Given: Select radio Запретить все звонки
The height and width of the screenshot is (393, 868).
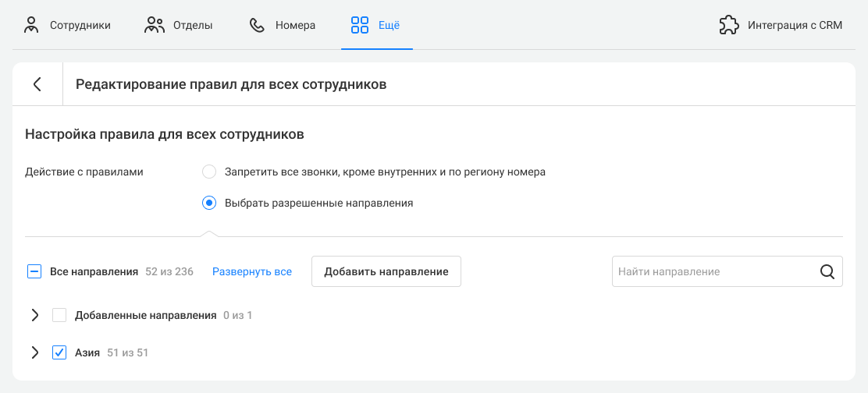Looking at the screenshot, I should [x=208, y=172].
